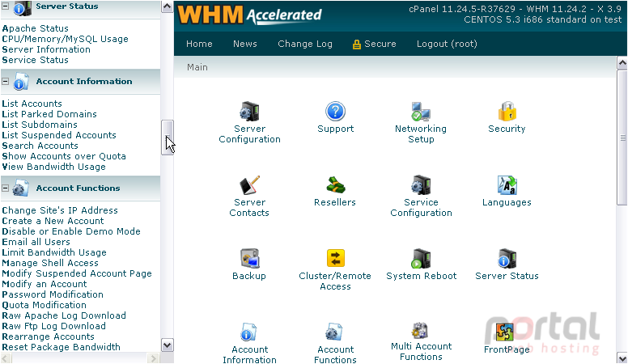The image size is (628, 364).
Task: Open Reset Package Bandwidth link
Action: tap(62, 347)
